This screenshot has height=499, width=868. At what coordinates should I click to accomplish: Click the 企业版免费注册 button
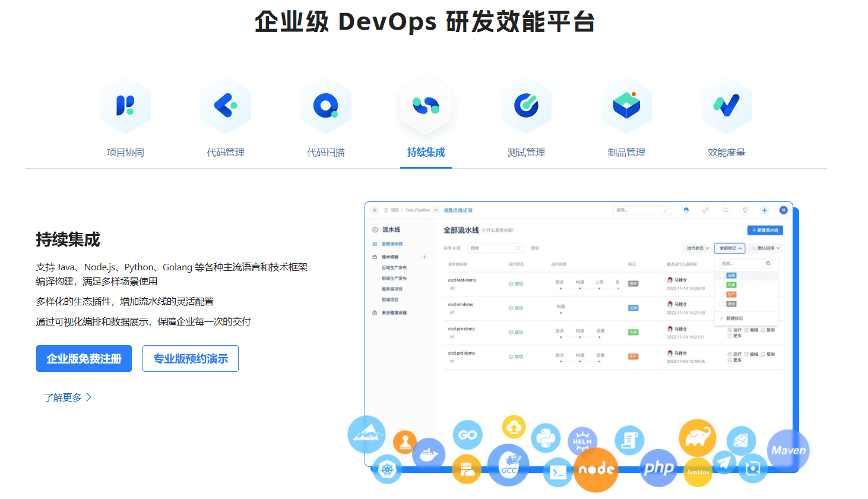84,359
